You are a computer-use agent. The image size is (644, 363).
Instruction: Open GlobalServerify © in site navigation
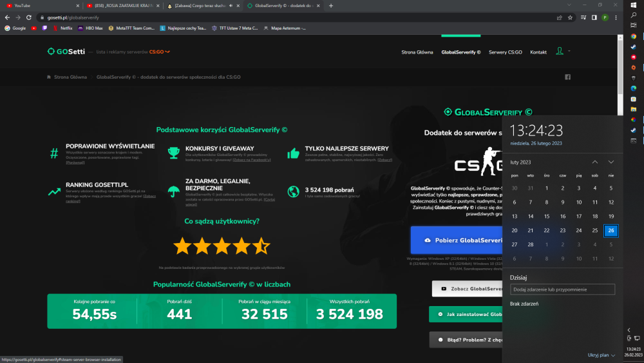[461, 52]
